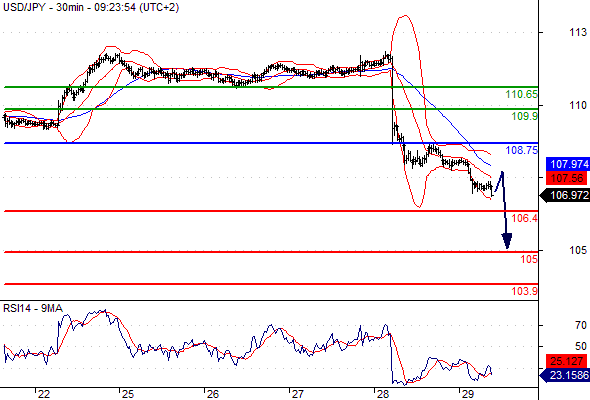Select the 107.56 red price tag
590x400 pixels.
coord(567,178)
